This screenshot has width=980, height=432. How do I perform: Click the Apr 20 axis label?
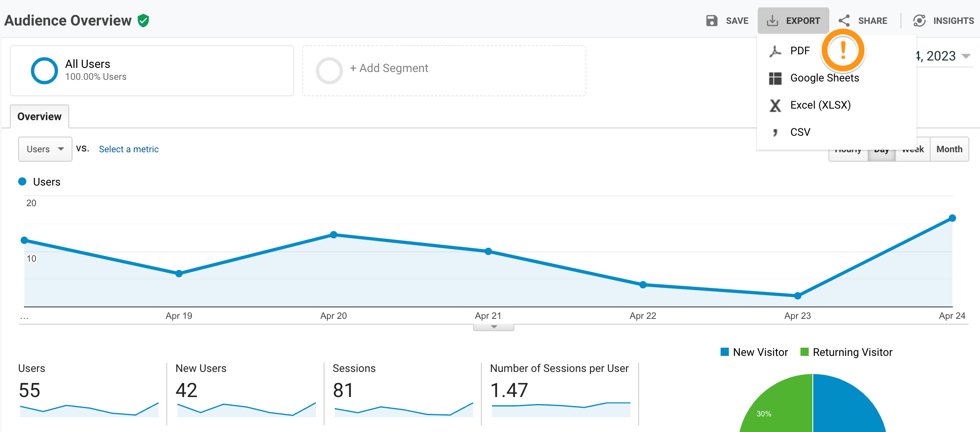(x=334, y=316)
